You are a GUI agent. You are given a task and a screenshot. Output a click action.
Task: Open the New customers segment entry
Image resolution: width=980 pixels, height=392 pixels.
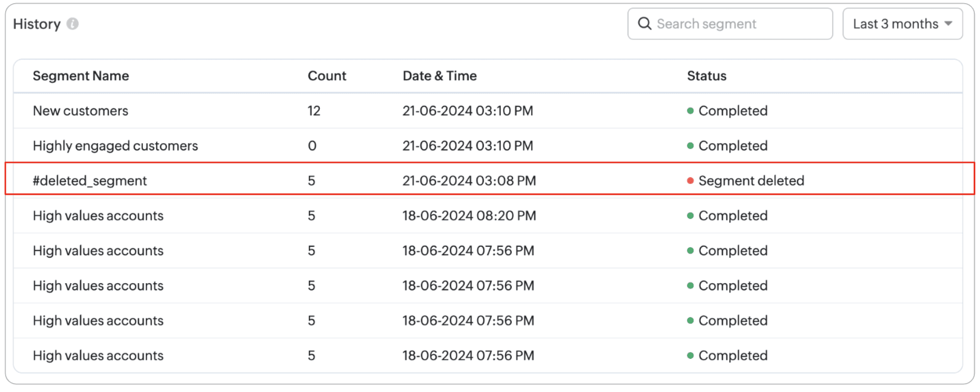coord(80,111)
